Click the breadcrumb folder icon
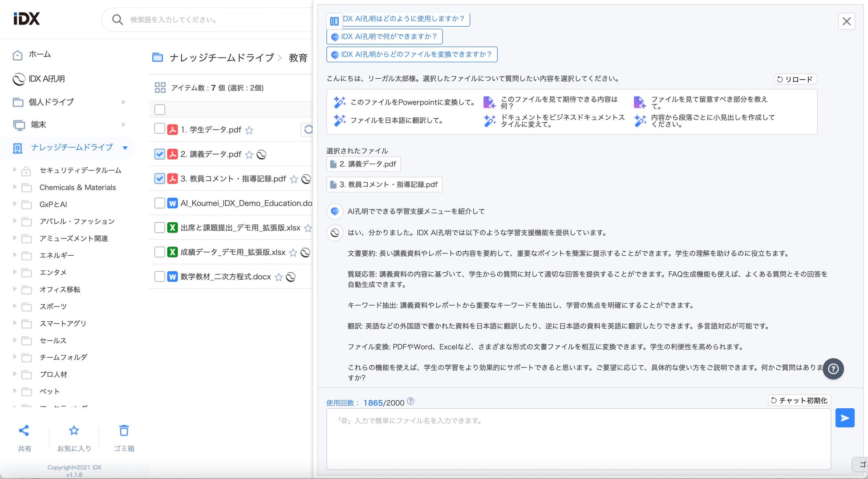The width and height of the screenshot is (868, 479). [158, 57]
